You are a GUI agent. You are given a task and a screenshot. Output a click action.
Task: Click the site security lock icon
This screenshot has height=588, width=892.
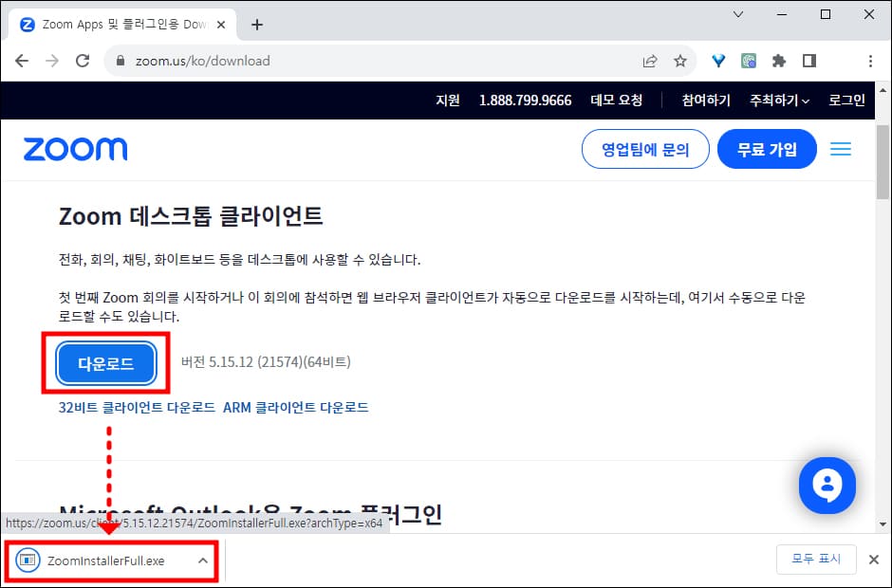(x=120, y=60)
